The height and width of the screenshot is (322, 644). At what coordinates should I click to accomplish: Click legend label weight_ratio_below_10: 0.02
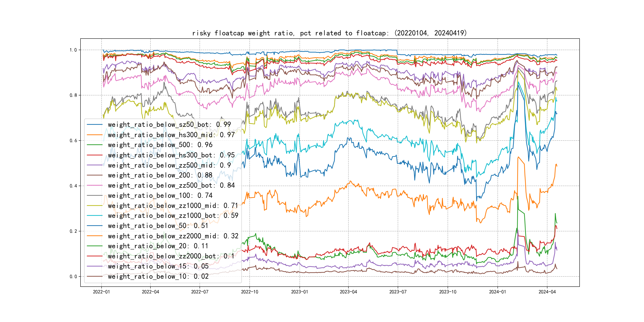pyautogui.click(x=158, y=276)
